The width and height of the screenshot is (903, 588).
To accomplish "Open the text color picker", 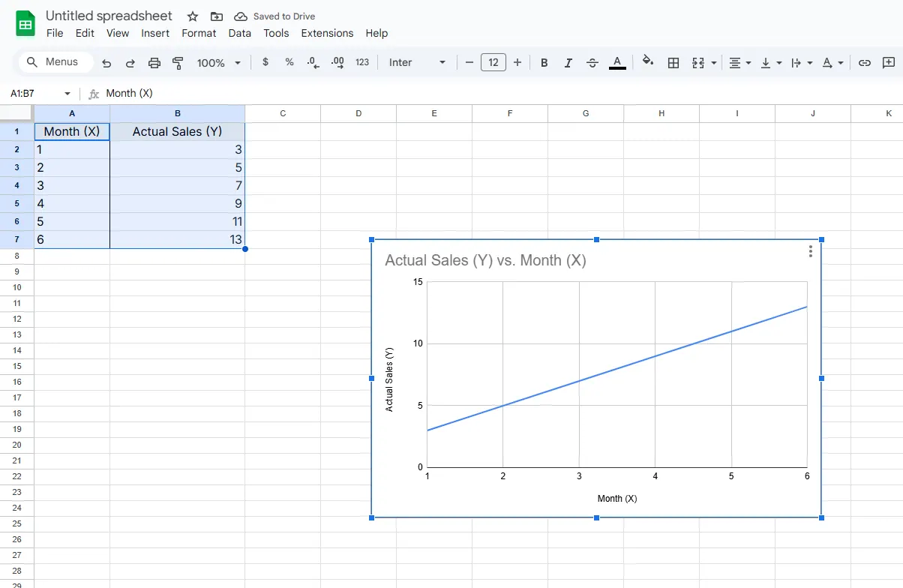I will [617, 63].
